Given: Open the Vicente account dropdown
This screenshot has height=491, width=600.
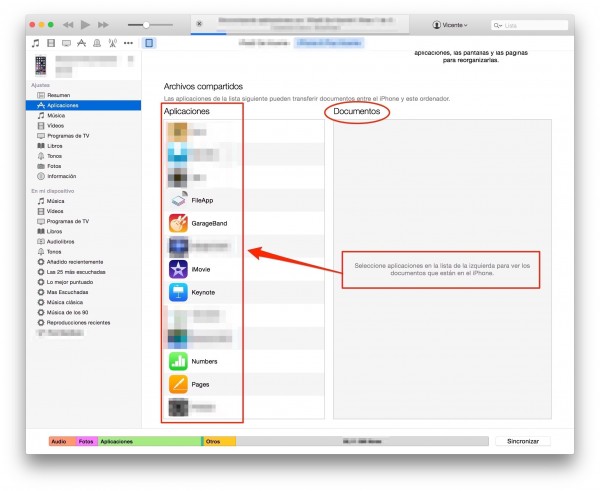Looking at the screenshot, I should [x=450, y=25].
